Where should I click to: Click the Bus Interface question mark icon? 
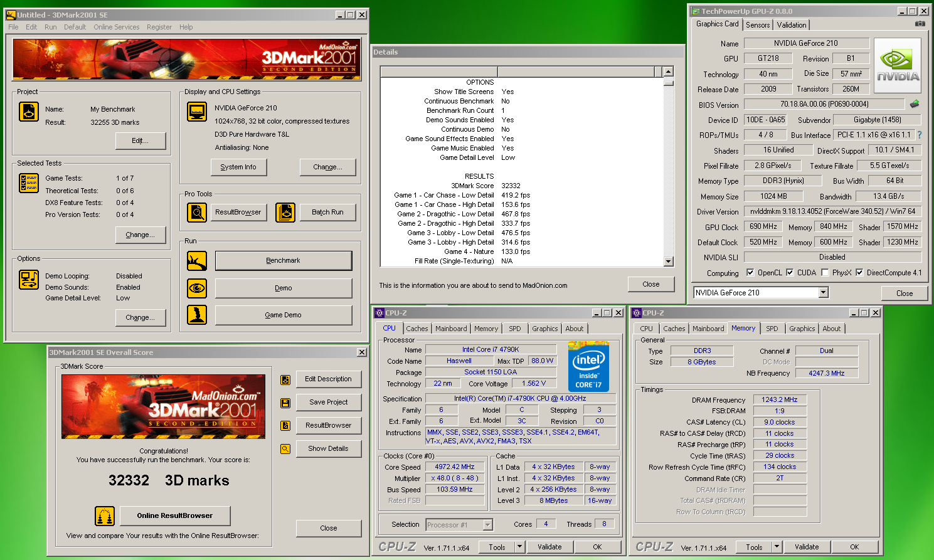920,135
